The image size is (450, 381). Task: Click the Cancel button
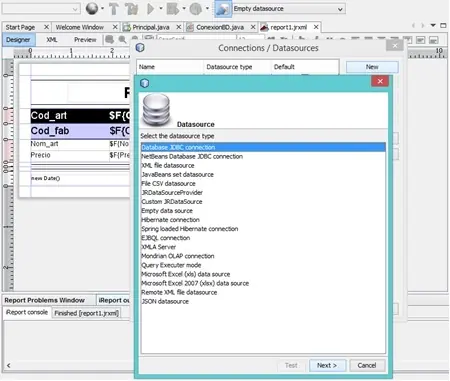[367, 365]
